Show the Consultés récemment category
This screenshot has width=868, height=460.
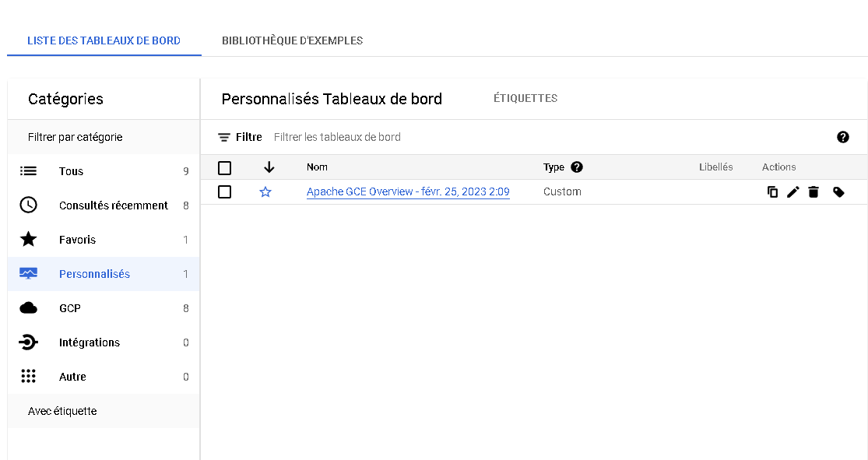(x=104, y=205)
